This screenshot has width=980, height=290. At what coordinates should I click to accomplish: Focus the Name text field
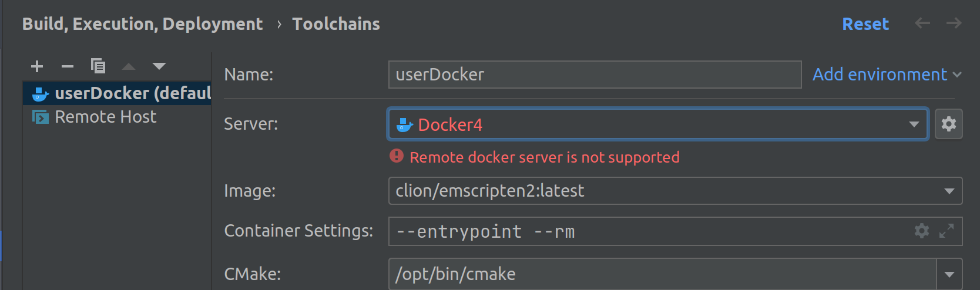pos(595,75)
